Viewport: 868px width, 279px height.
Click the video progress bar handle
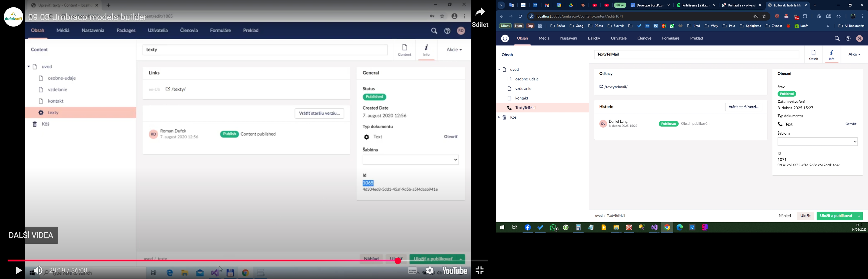pos(398,261)
